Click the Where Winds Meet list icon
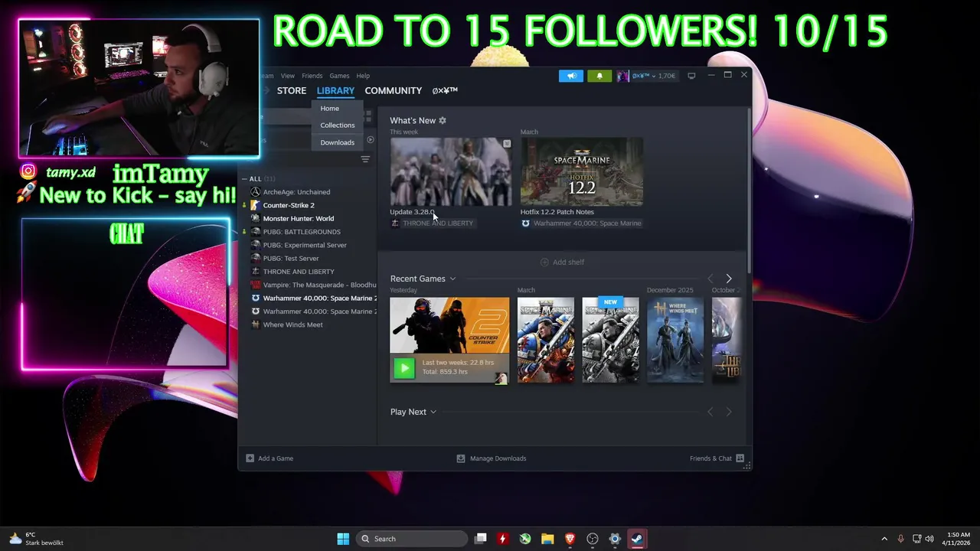 [255, 324]
